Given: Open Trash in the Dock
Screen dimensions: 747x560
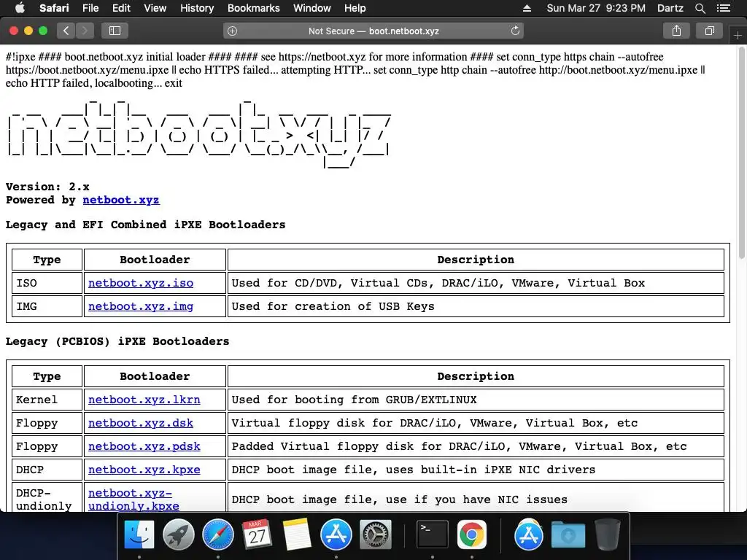Looking at the screenshot, I should pos(608,534).
